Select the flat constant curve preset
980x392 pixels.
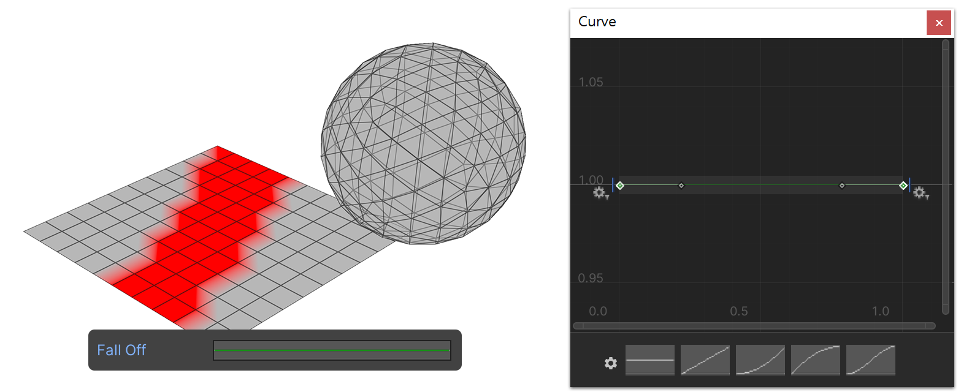[x=649, y=360]
